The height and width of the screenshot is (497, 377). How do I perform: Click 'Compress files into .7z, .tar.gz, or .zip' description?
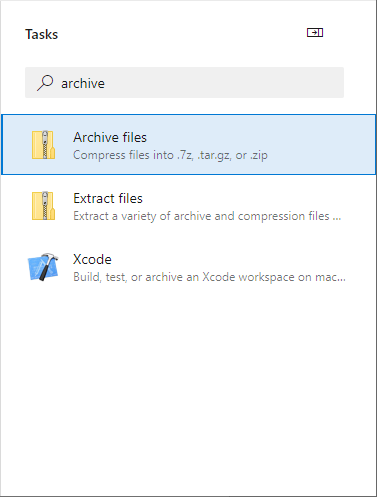coord(170,155)
